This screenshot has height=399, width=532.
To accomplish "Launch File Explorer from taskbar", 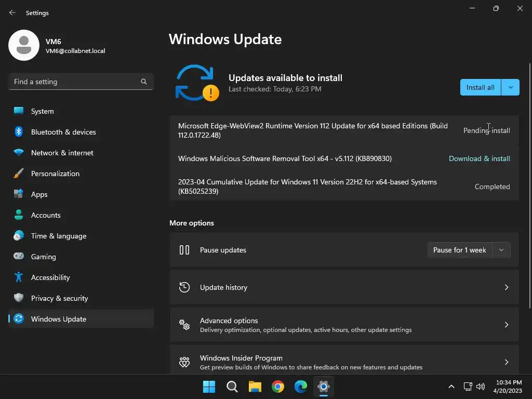I will coord(255,387).
